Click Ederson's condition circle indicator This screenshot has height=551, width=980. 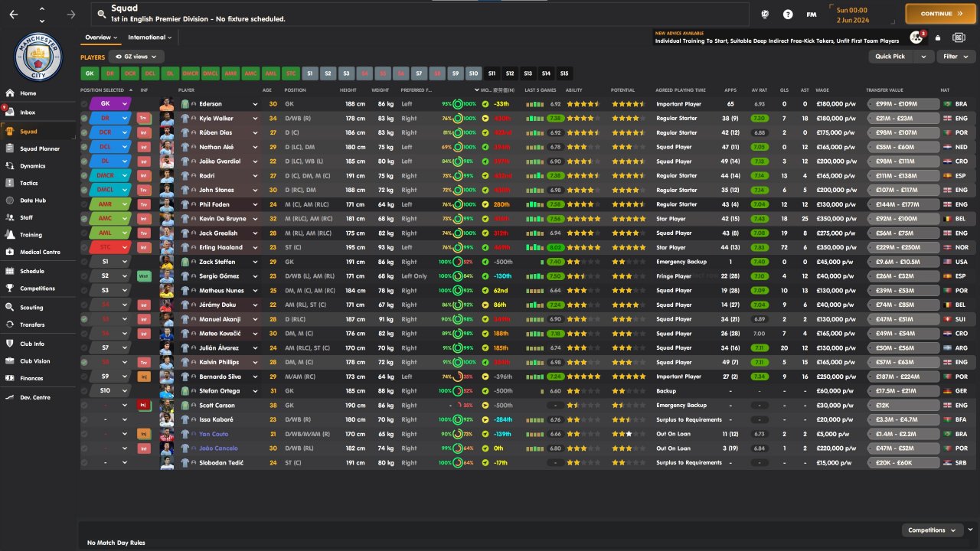pos(458,104)
